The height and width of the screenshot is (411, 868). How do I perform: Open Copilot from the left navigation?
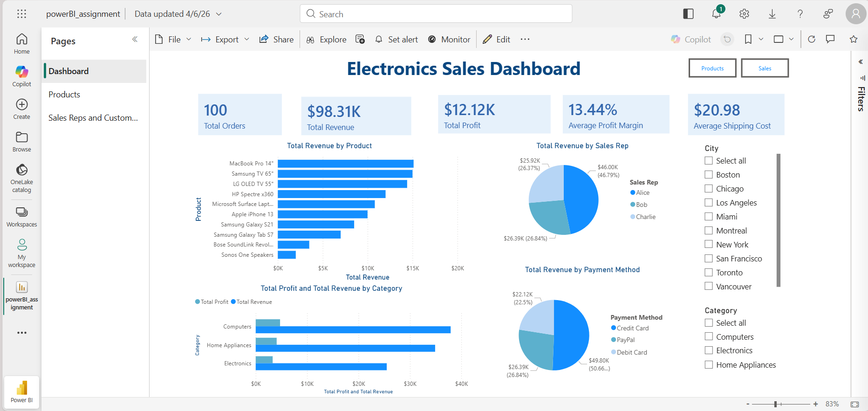(21, 76)
